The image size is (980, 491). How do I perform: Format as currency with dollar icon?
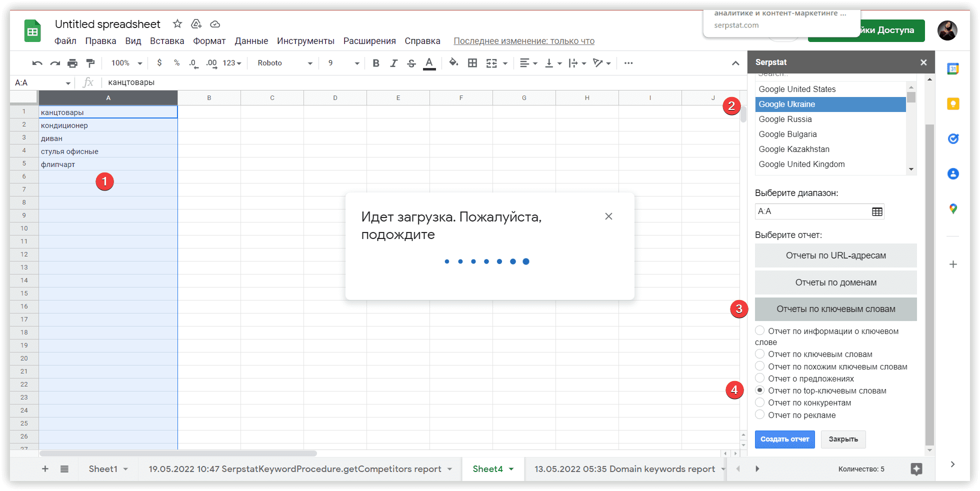coord(159,62)
